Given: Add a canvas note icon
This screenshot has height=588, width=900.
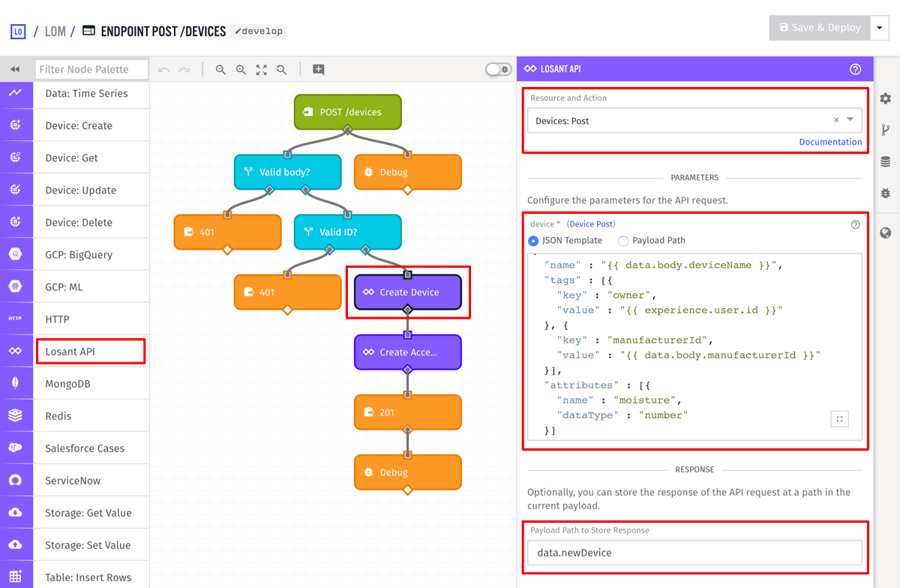Looking at the screenshot, I should 319,70.
